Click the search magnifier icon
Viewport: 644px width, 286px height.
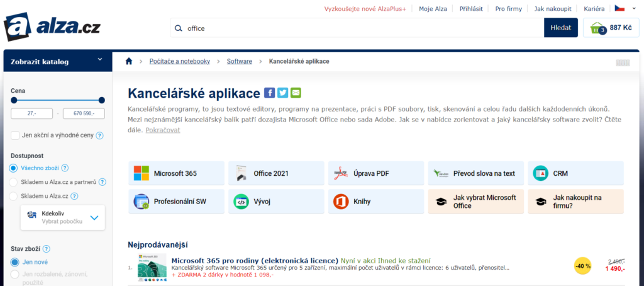pyautogui.click(x=178, y=28)
